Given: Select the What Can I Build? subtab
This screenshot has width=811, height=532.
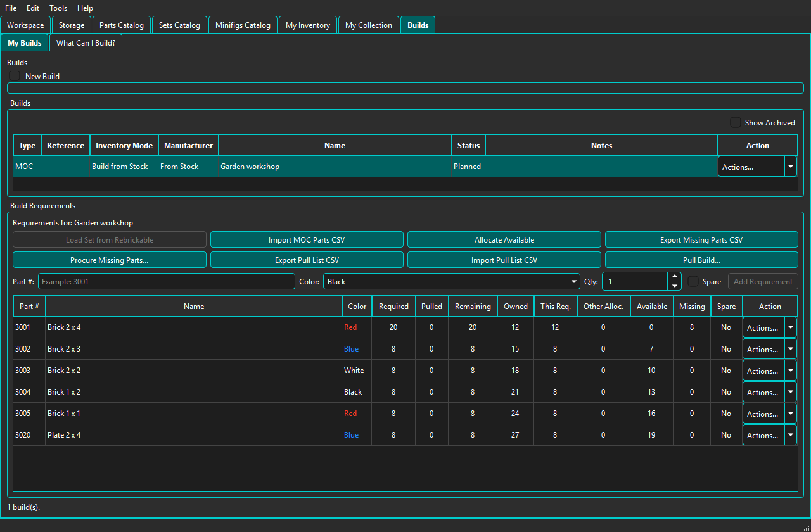Looking at the screenshot, I should (x=86, y=43).
